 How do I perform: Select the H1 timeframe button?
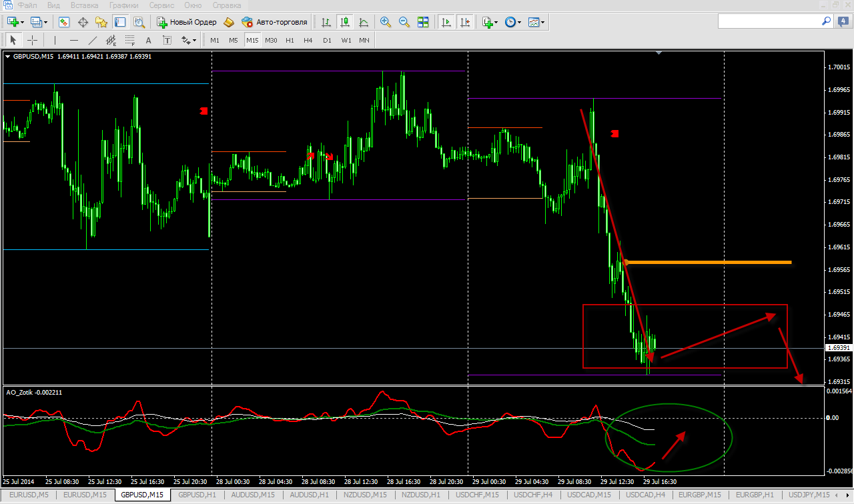tap(290, 40)
